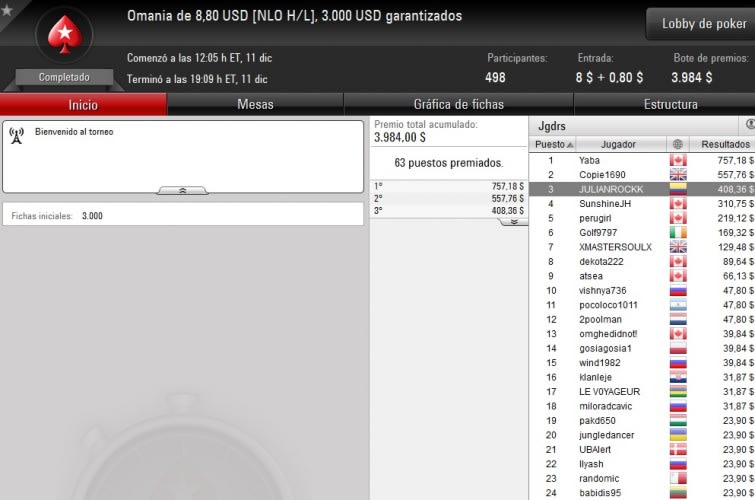Click result 169,32 $ for Golf9797
The width and height of the screenshot is (755, 500).
pyautogui.click(x=736, y=233)
